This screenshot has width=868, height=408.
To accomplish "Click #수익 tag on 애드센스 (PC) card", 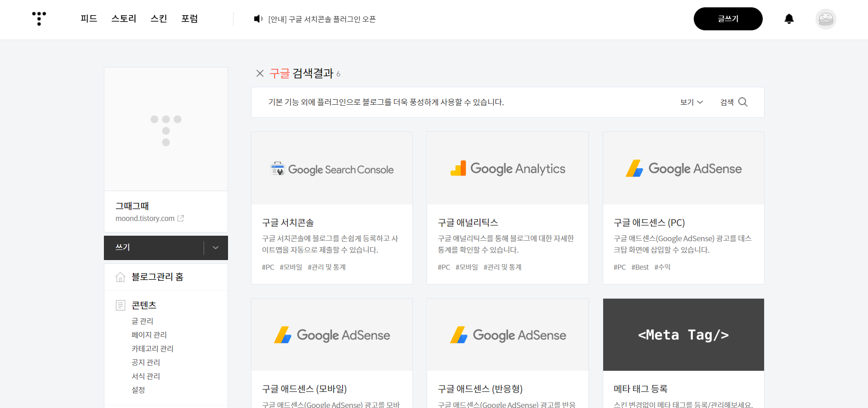I will tap(662, 267).
